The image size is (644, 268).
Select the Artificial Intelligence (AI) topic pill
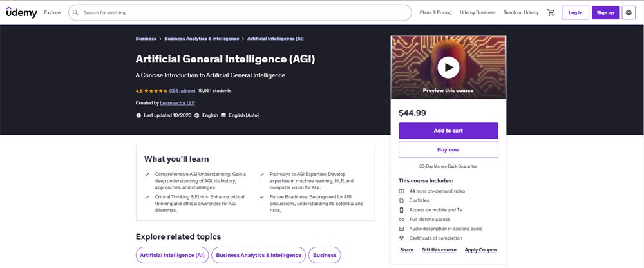tap(172, 255)
